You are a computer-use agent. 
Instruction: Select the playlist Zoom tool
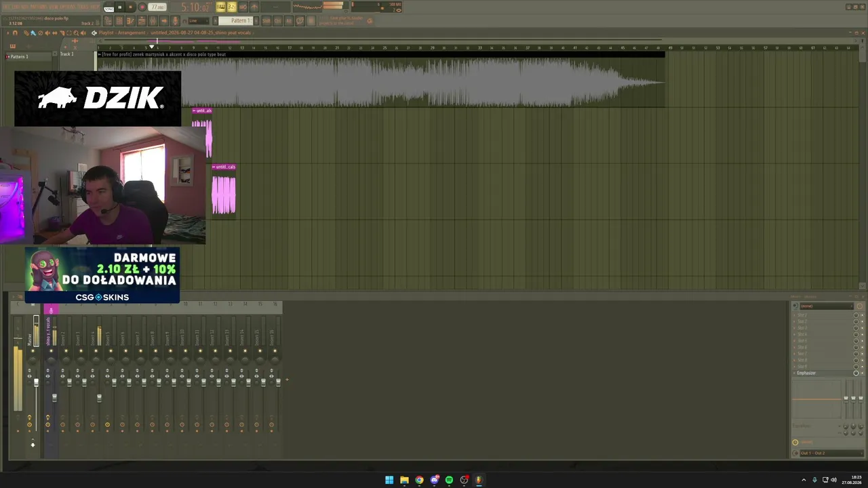click(77, 33)
